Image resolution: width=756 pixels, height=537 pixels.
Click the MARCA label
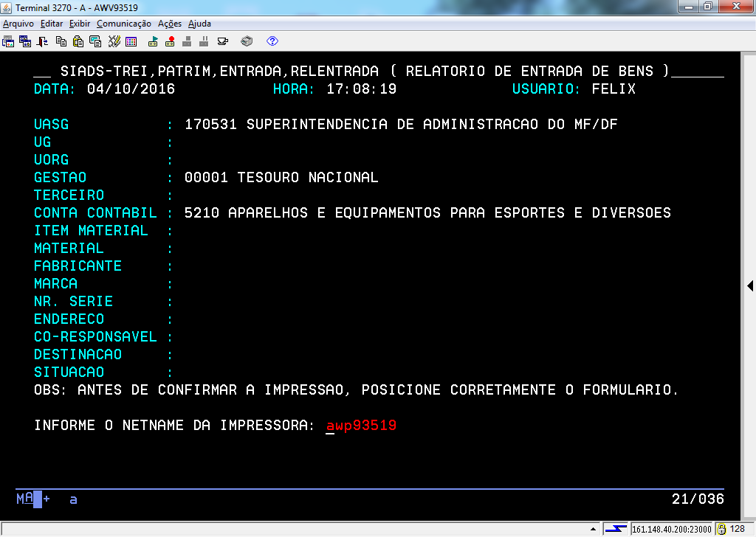tap(55, 284)
